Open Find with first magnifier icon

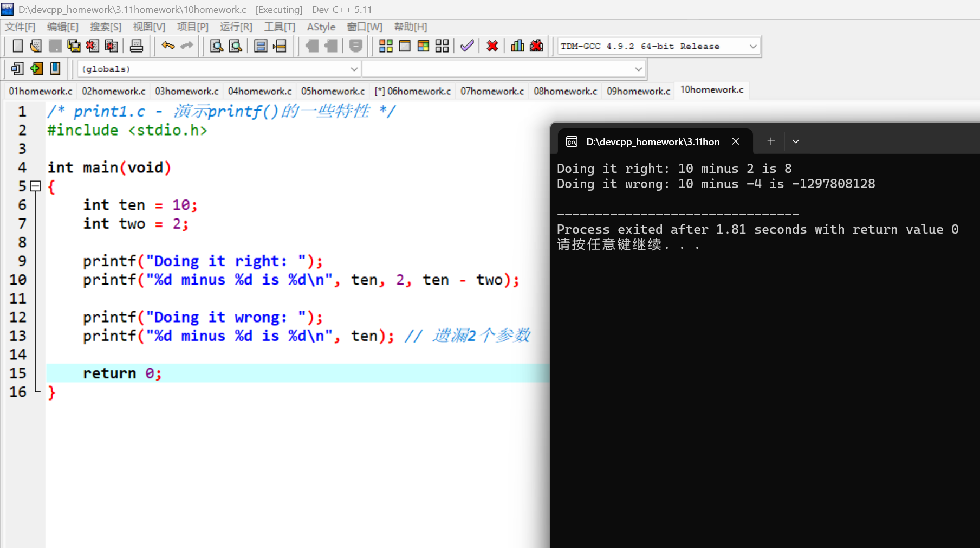[x=217, y=46]
